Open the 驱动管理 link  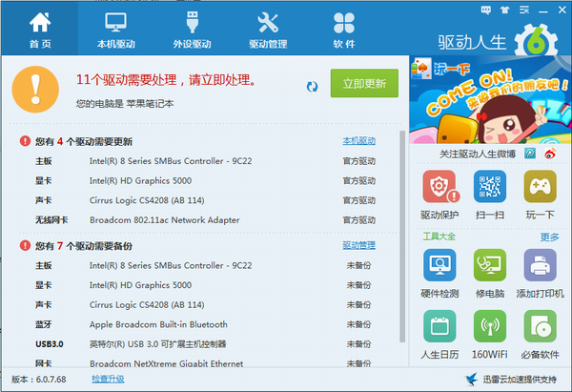point(359,245)
